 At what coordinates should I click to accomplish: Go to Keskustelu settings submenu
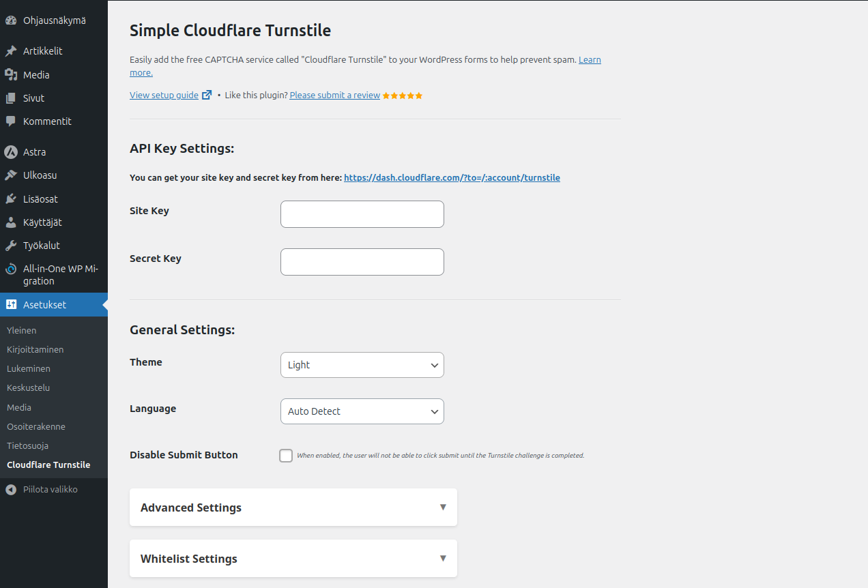(x=29, y=387)
